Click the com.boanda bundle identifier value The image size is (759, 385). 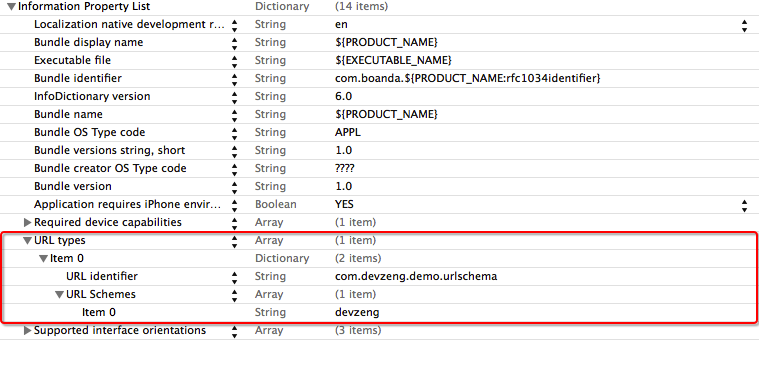click(x=468, y=78)
